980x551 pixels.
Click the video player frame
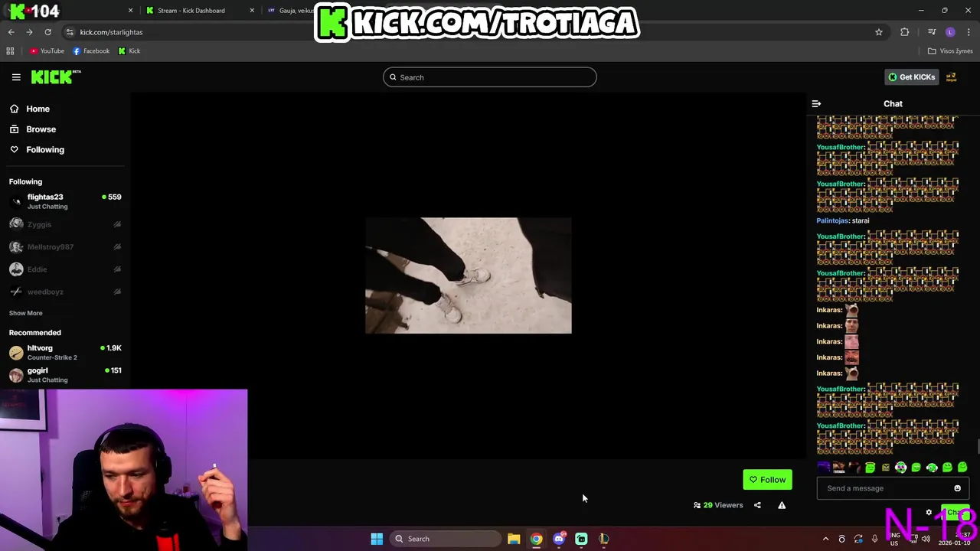pos(468,275)
